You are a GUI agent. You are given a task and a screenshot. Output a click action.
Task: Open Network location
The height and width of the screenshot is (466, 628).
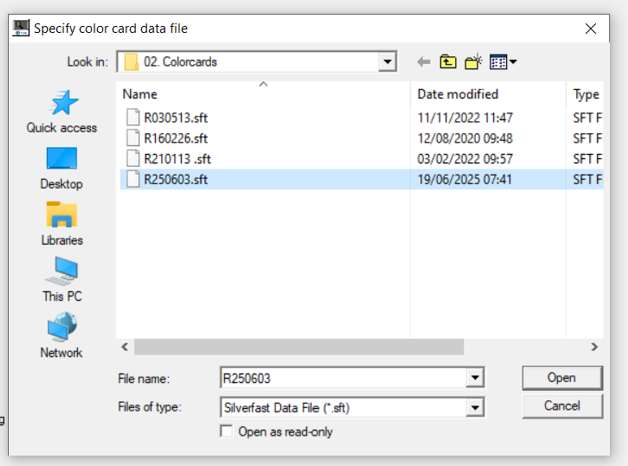click(x=61, y=335)
